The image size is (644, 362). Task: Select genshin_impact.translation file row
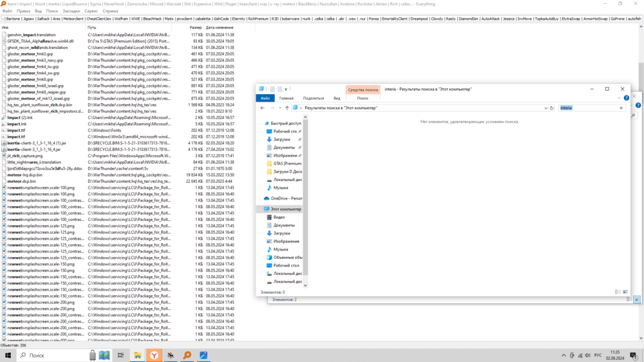coord(31,35)
